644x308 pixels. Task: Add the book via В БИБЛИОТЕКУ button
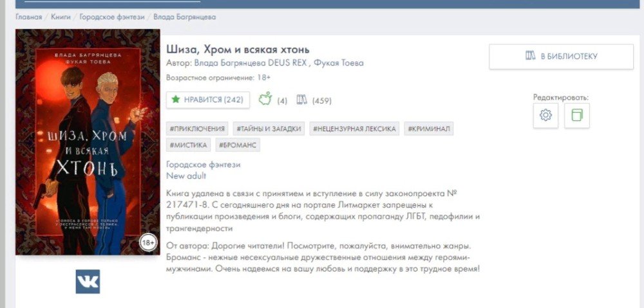(x=561, y=56)
